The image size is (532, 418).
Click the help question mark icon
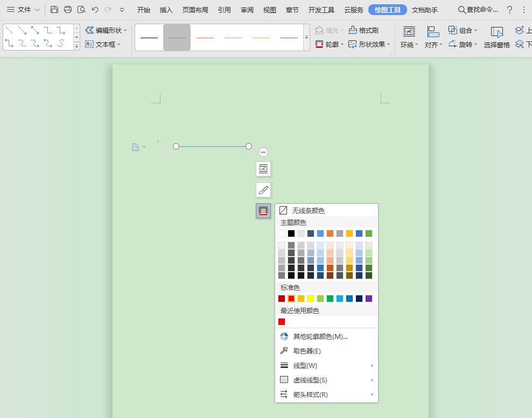[510, 10]
